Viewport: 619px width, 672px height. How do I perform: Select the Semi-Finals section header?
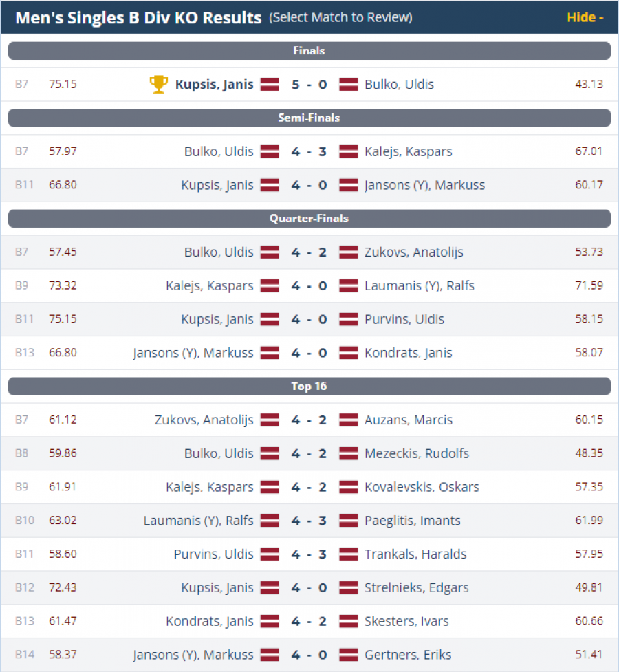click(x=309, y=118)
